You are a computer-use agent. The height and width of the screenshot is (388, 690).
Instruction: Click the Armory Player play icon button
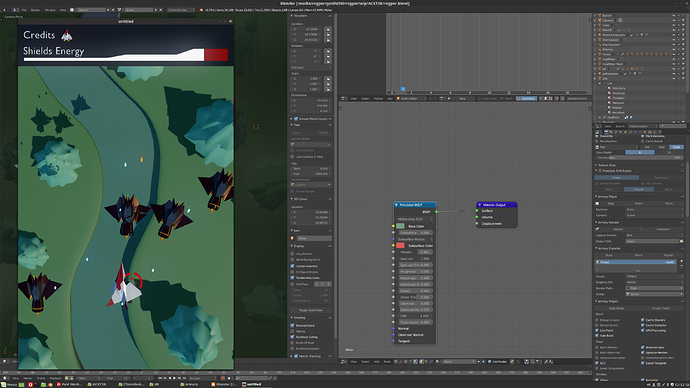597,203
